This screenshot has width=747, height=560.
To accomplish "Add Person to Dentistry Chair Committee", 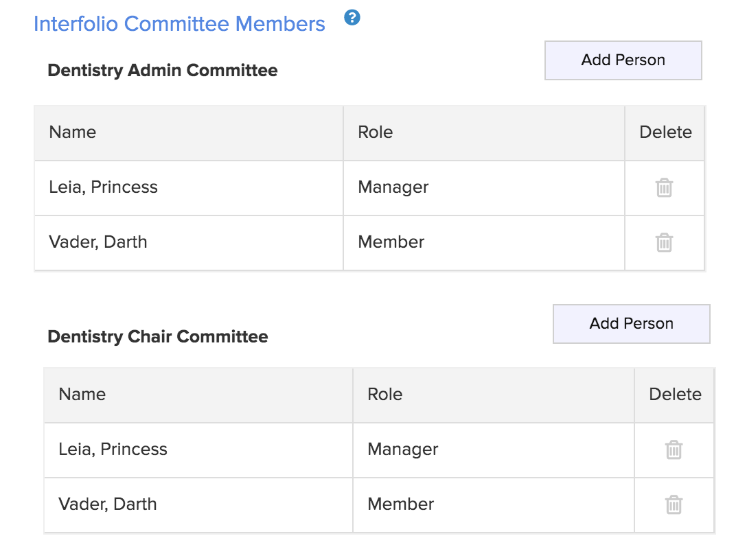I will [x=631, y=324].
